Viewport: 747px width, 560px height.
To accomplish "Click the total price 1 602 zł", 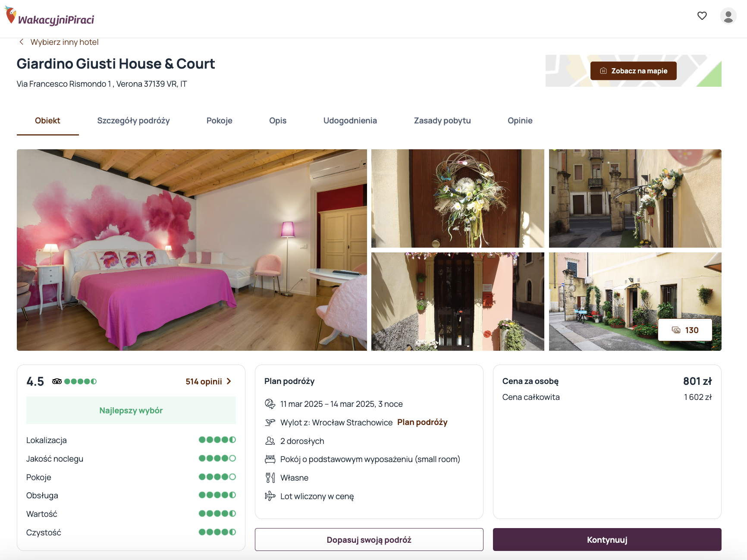I will click(x=698, y=397).
